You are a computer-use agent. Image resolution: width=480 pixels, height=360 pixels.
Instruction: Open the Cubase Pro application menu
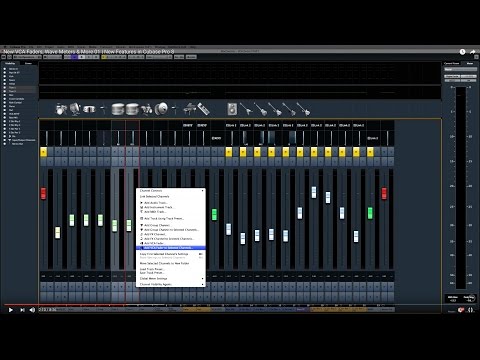(17, 47)
